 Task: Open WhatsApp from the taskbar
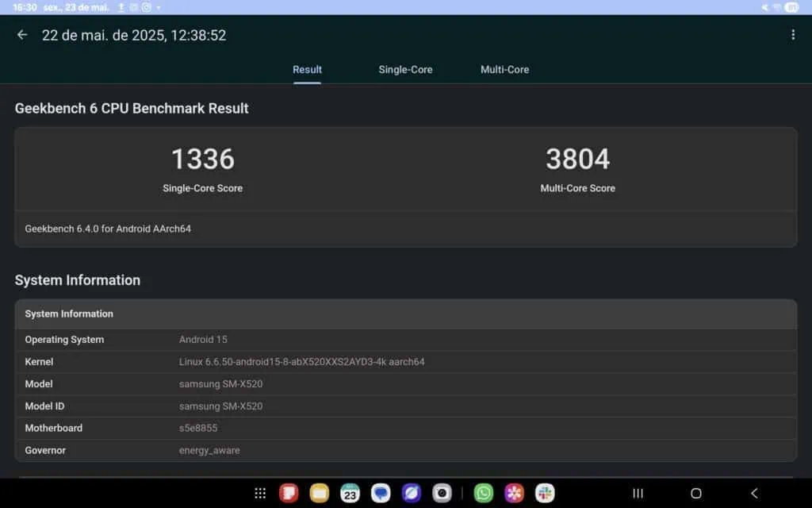(482, 493)
